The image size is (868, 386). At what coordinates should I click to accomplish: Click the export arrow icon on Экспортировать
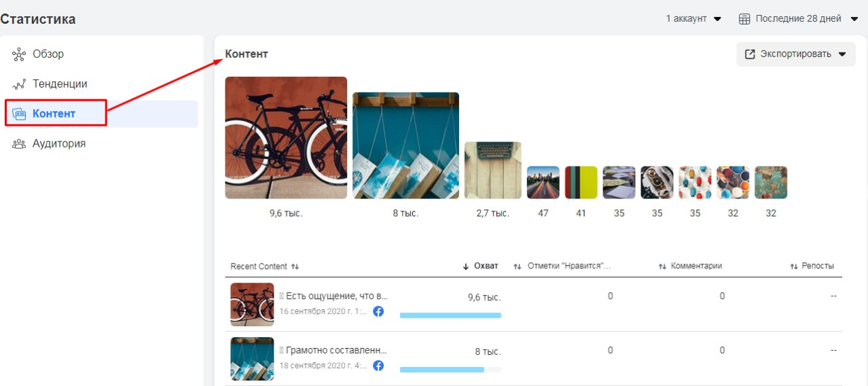(x=750, y=54)
